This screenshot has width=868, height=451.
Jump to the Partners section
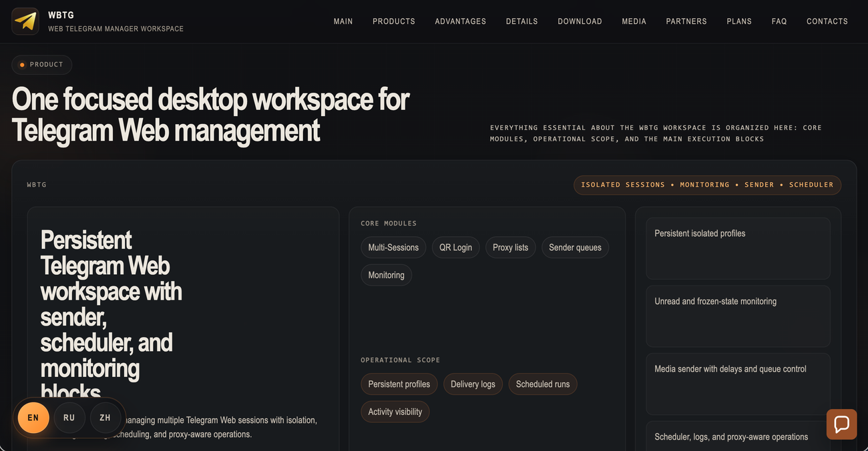686,21
